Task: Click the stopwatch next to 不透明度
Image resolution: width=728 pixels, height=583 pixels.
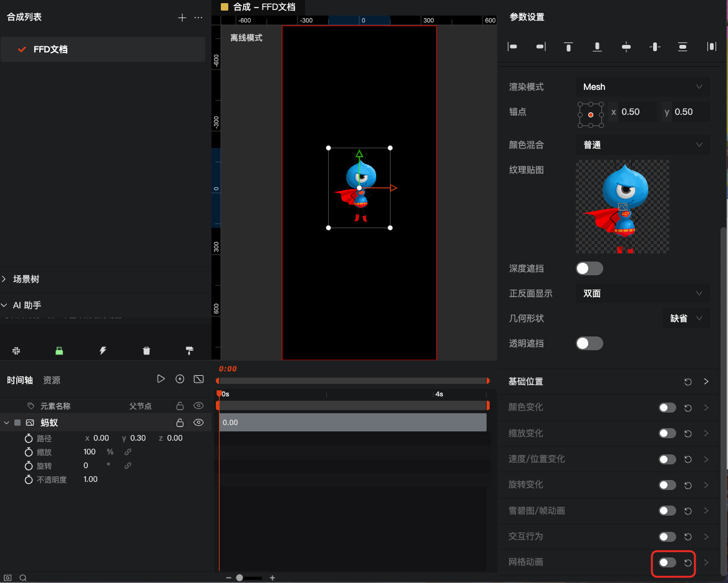Action: 29,479
